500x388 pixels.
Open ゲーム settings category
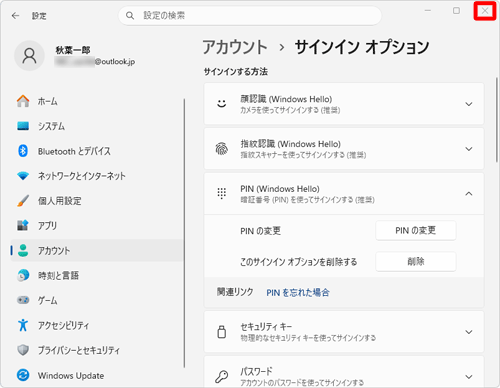click(97, 300)
